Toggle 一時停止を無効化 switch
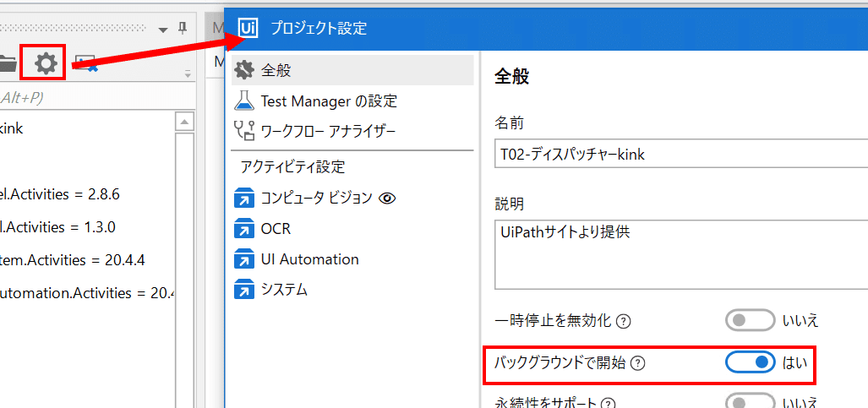Screen dimensions: 868x408 [x=750, y=320]
